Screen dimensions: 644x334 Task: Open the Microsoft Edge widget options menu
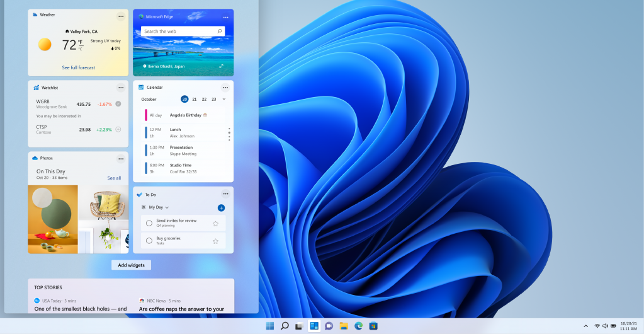[x=225, y=17]
